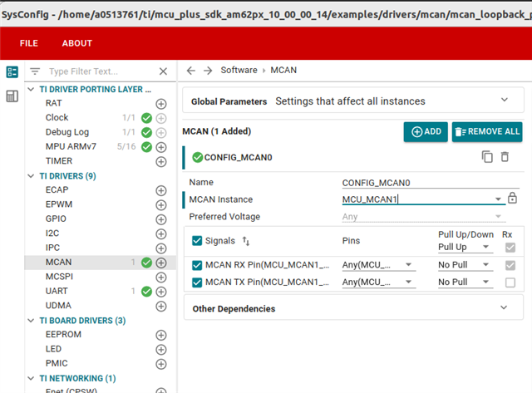Select UART in the module tree
The image size is (532, 393).
[57, 292]
